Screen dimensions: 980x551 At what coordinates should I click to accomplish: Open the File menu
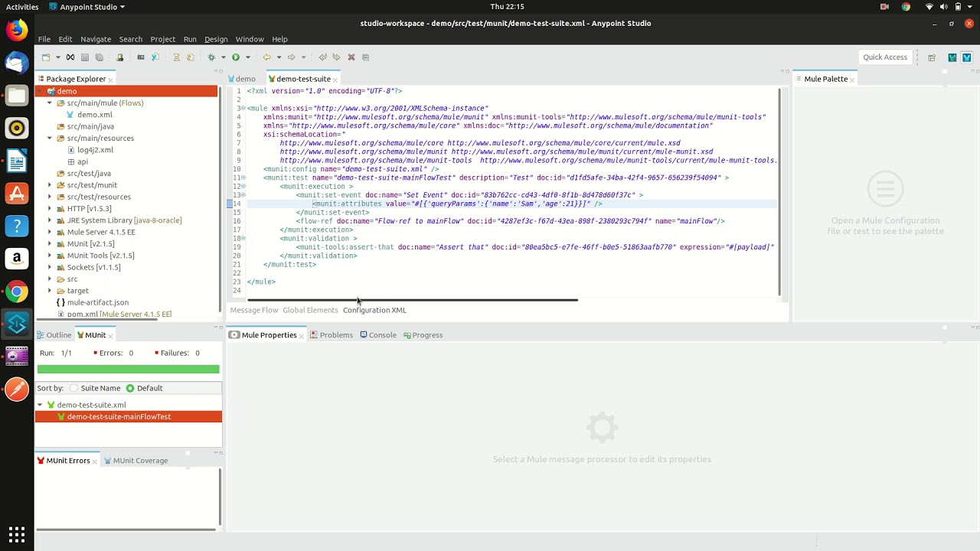(x=44, y=39)
